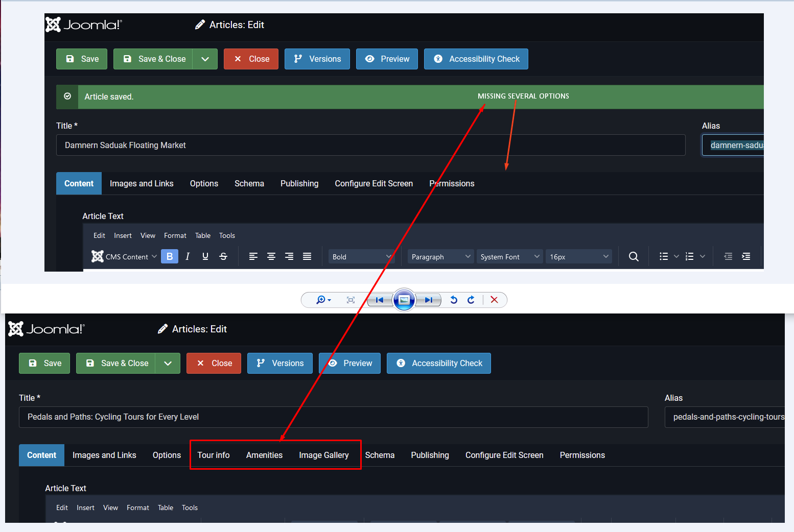
Task: Open Versions for Damnern Saduak article
Action: point(317,59)
